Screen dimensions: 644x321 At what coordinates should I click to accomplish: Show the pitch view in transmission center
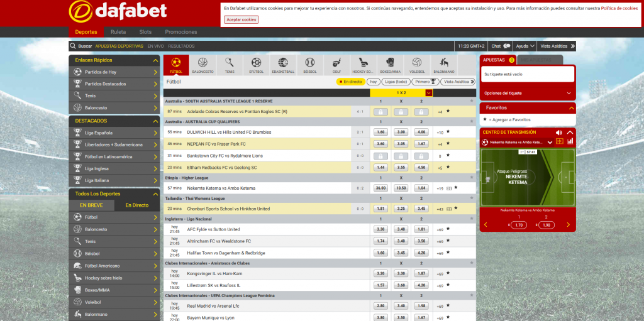[x=559, y=141]
